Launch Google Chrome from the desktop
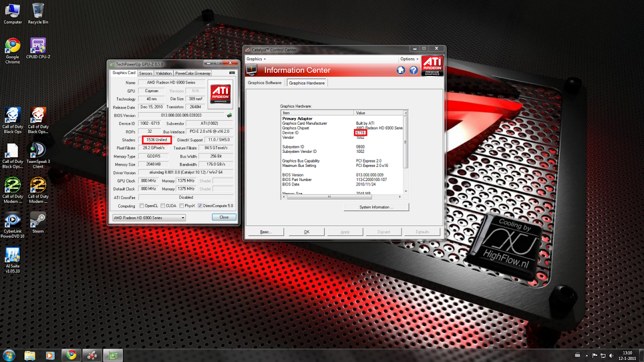Image resolution: width=644 pixels, height=362 pixels. point(13,51)
